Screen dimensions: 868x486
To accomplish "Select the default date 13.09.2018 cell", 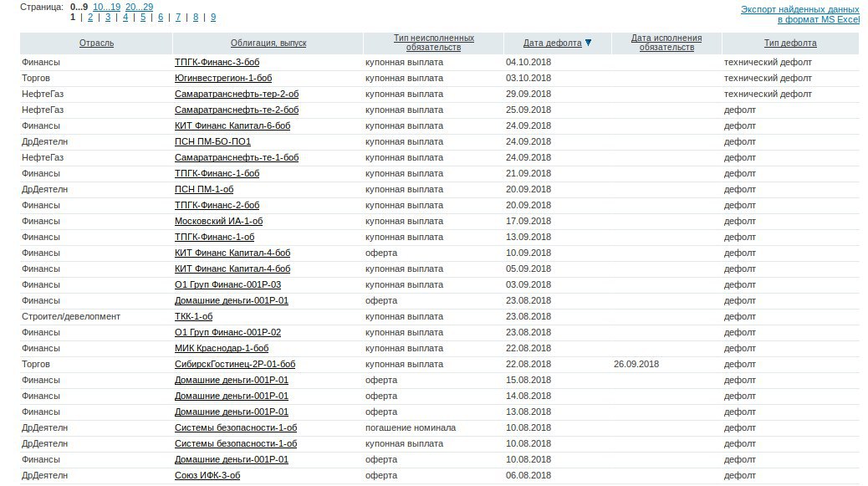I will (x=528, y=237).
